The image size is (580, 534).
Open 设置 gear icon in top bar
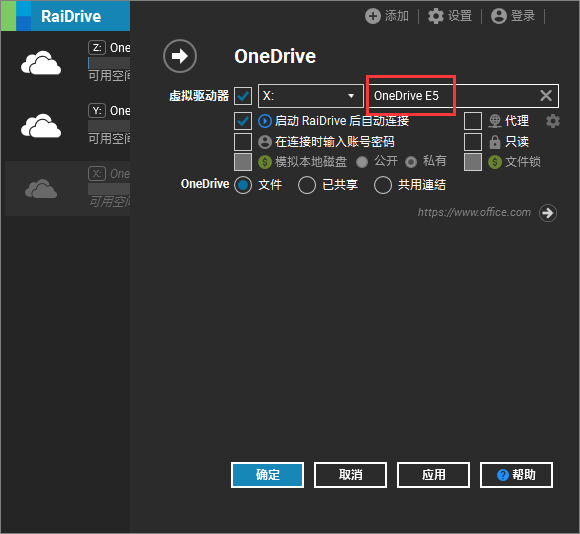pos(436,16)
